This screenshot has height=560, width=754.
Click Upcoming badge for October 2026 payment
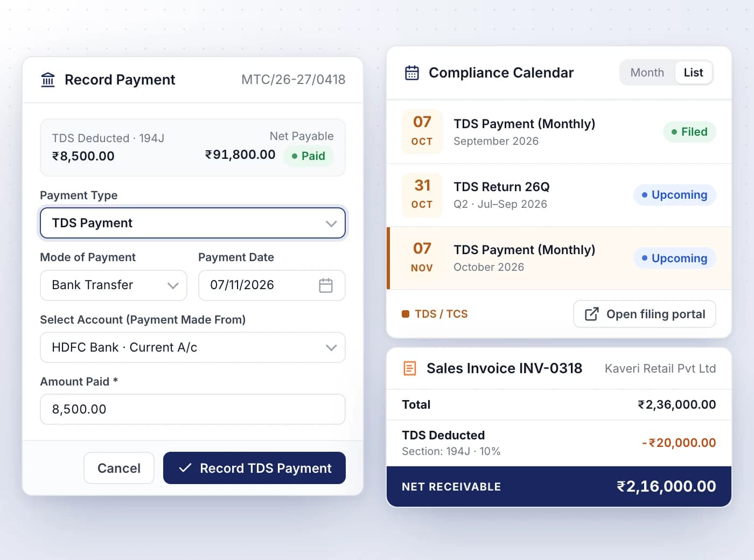pyautogui.click(x=675, y=258)
